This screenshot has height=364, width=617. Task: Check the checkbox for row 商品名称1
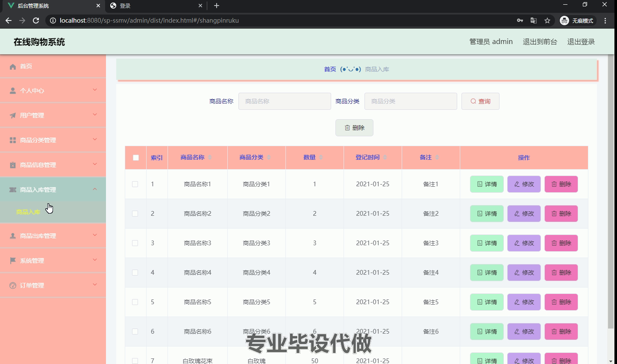pyautogui.click(x=135, y=184)
